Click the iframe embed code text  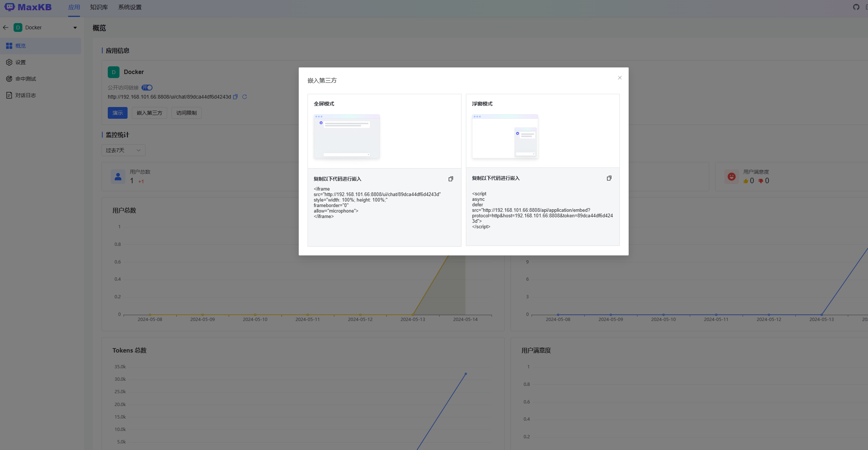[377, 203]
